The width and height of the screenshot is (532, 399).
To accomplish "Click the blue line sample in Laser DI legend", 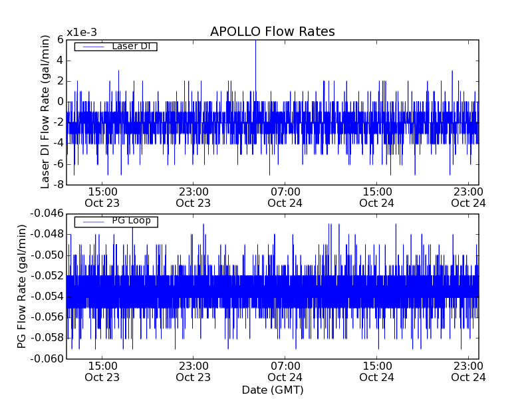I will [x=92, y=47].
